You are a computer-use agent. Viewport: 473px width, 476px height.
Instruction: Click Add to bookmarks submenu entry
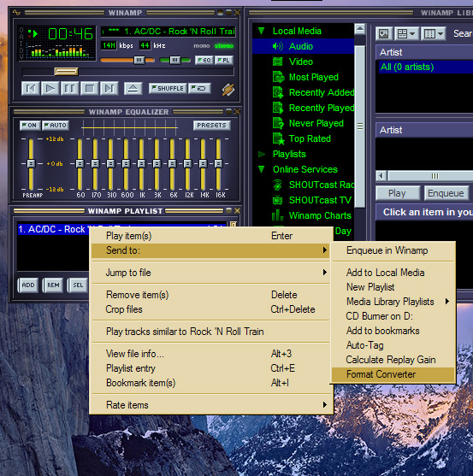tap(393, 331)
